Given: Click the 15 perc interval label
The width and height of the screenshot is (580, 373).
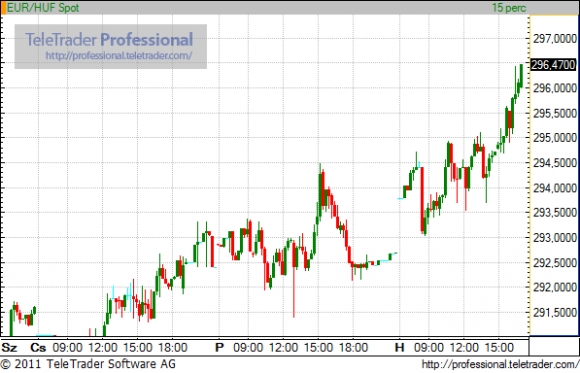Looking at the screenshot, I should tap(509, 8).
